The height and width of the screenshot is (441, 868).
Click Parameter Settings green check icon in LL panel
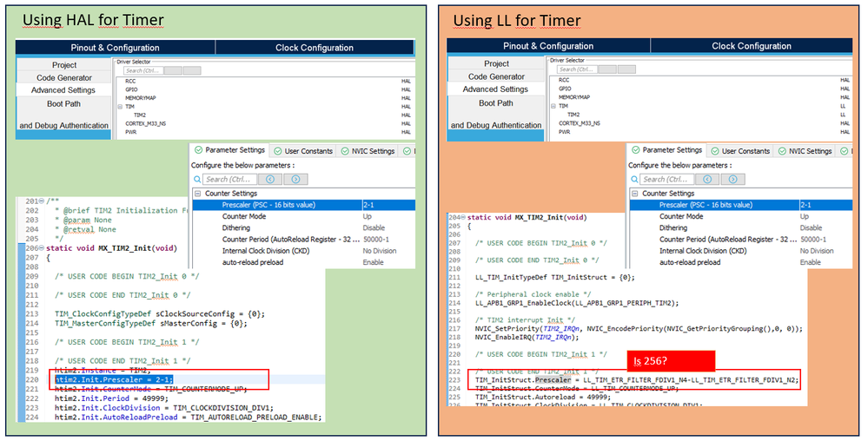click(x=635, y=150)
